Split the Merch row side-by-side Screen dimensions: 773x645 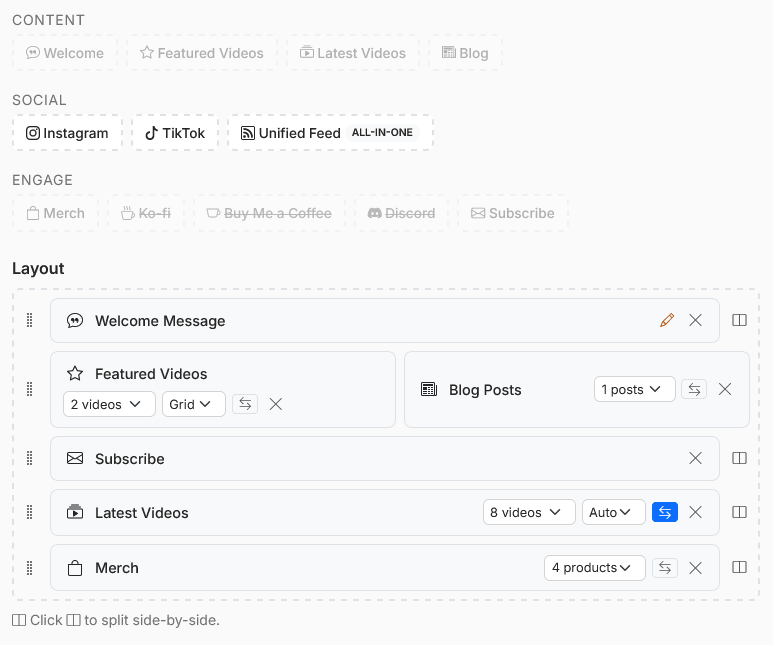739,568
